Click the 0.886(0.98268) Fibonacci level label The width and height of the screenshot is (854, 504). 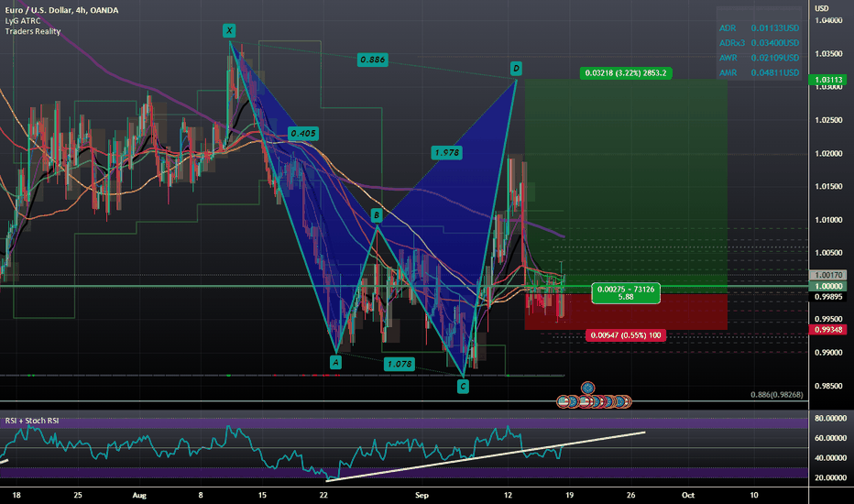(x=777, y=394)
